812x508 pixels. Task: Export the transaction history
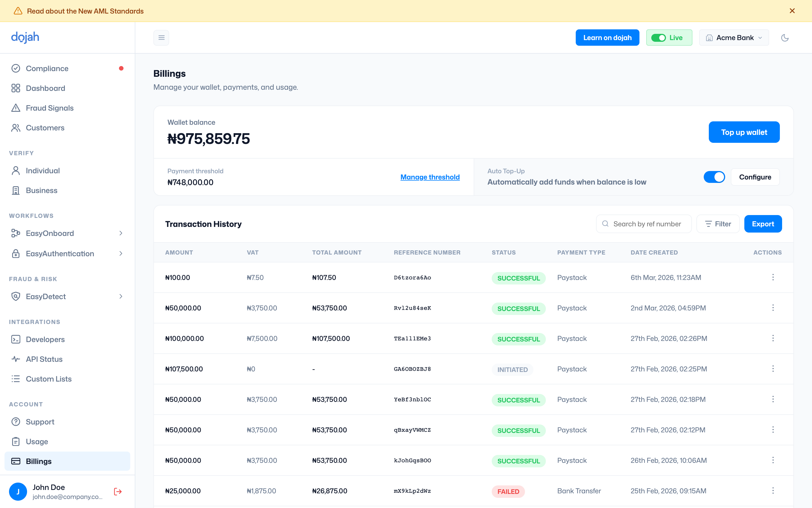763,224
